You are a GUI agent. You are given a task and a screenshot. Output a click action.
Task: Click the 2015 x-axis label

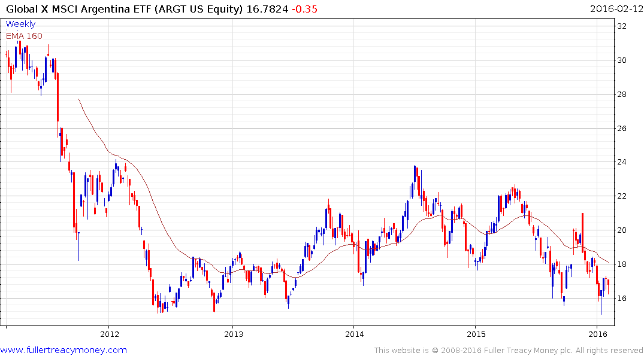(x=476, y=334)
